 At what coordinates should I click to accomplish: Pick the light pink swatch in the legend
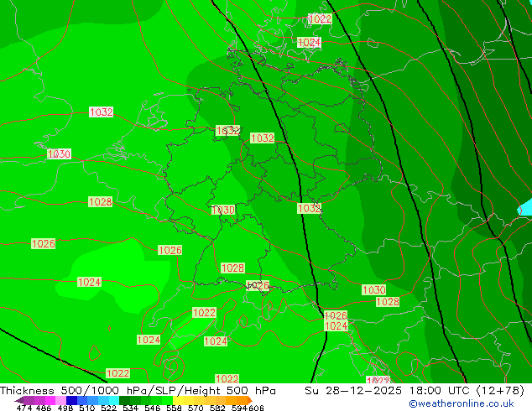tap(60, 400)
